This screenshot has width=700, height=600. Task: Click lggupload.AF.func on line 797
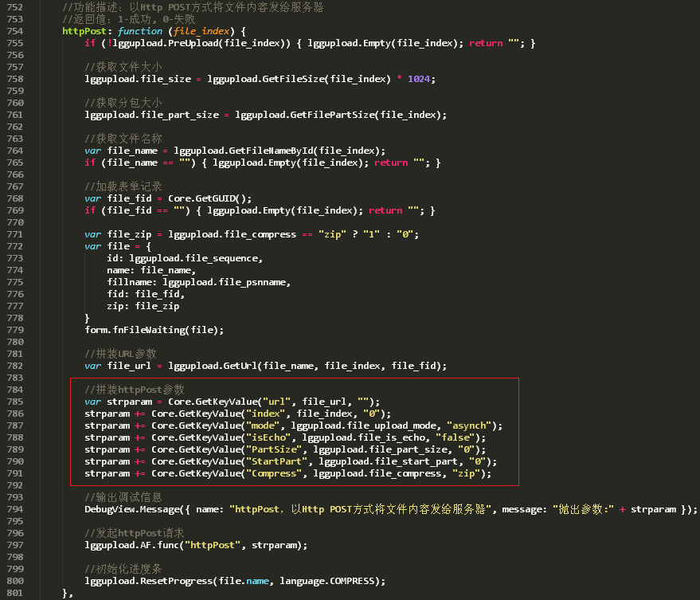point(132,545)
